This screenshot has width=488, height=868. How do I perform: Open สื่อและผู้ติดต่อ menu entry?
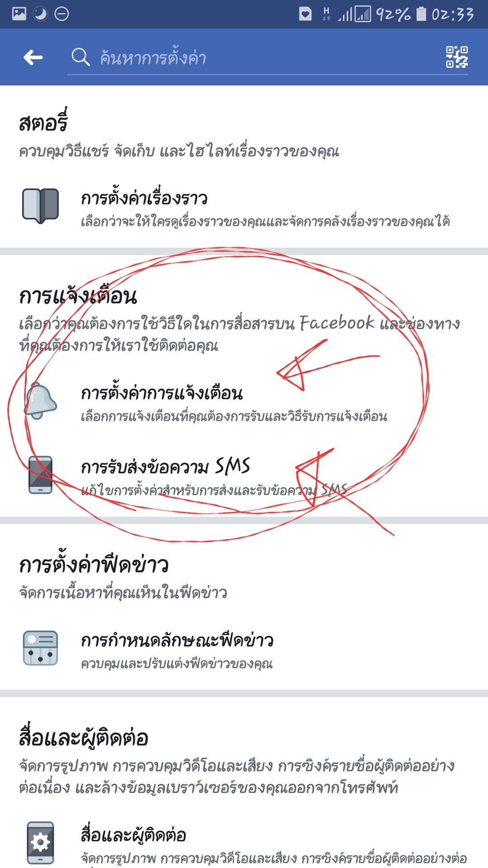tap(244, 844)
